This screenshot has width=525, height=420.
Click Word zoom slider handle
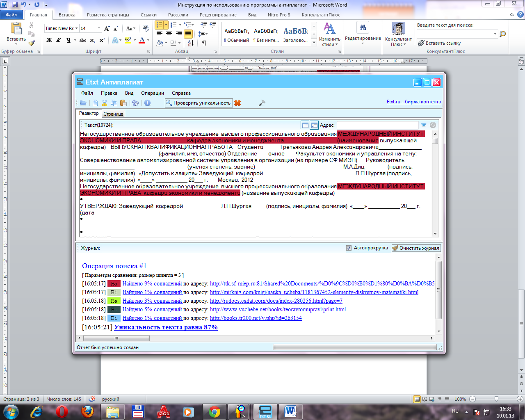[x=497, y=399]
